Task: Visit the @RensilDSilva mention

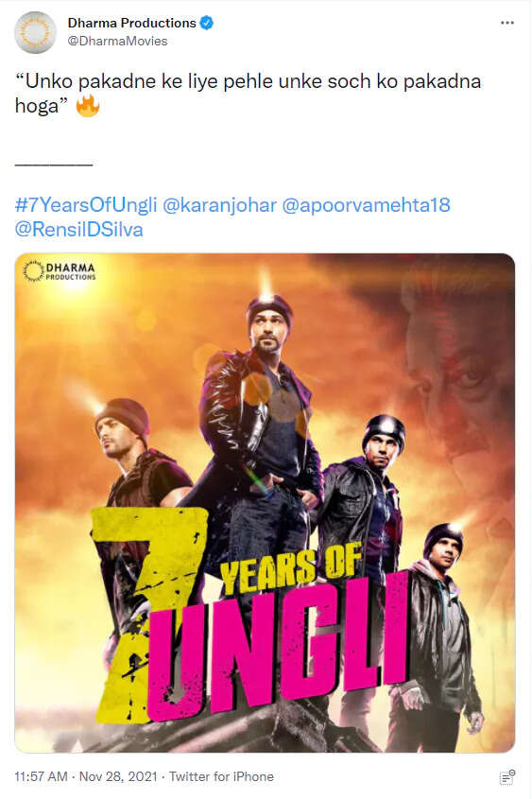Action: pyautogui.click(x=79, y=230)
